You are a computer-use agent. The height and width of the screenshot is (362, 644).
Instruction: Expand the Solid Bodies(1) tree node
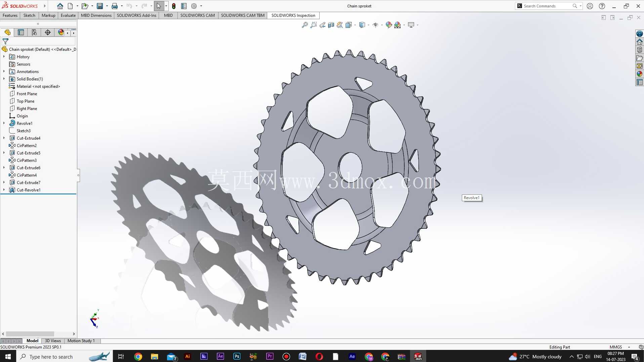(x=4, y=79)
